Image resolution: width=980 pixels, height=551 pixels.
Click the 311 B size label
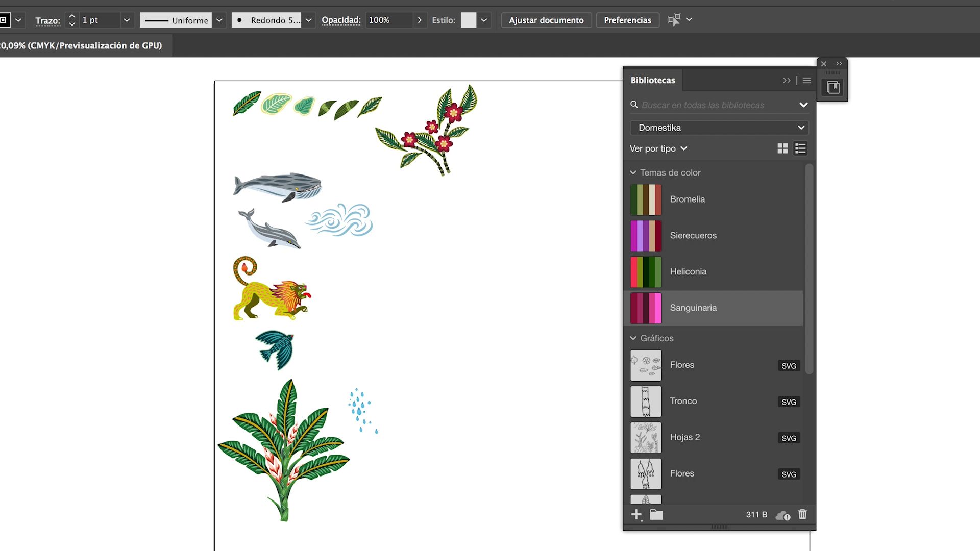756,515
